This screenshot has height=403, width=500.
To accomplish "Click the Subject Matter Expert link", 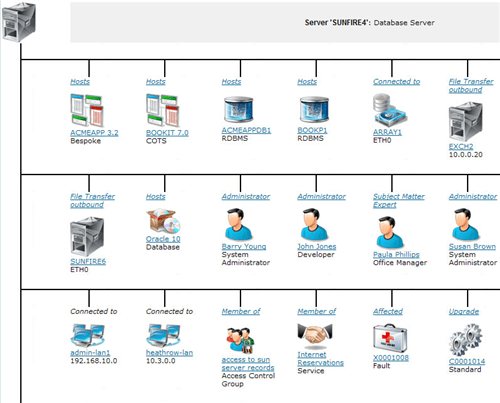I will [399, 201].
